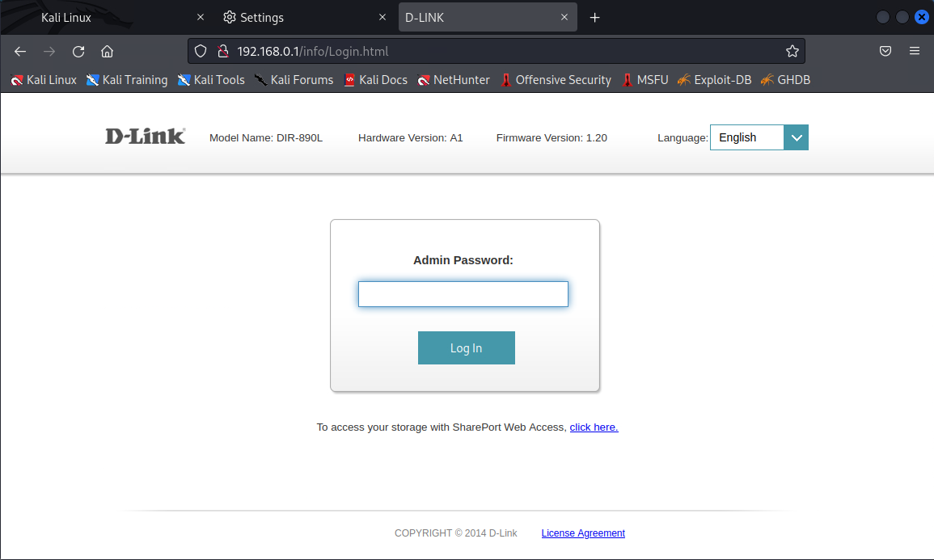Open the Exploit-DB bookmark
This screenshot has height=560, width=934.
pyautogui.click(x=715, y=80)
